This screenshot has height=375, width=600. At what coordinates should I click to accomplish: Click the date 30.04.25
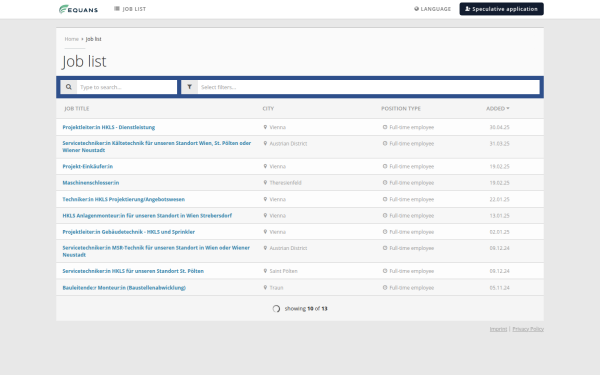(499, 127)
